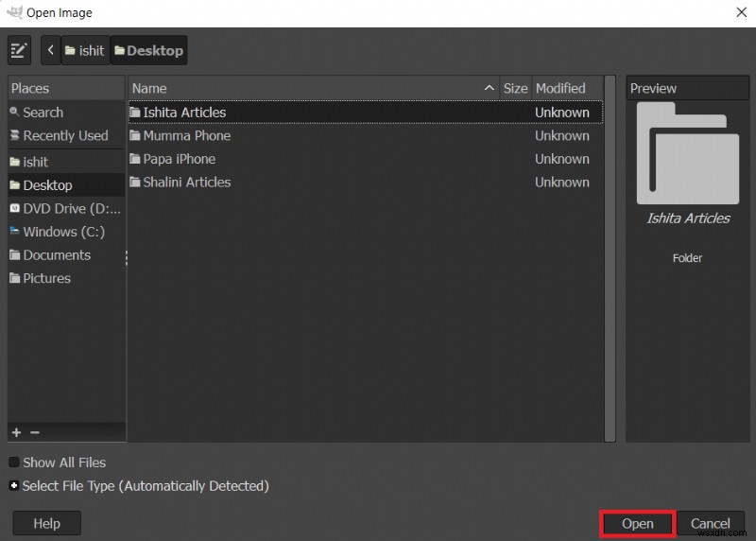Enable the Show All Files checkbox

[14, 462]
